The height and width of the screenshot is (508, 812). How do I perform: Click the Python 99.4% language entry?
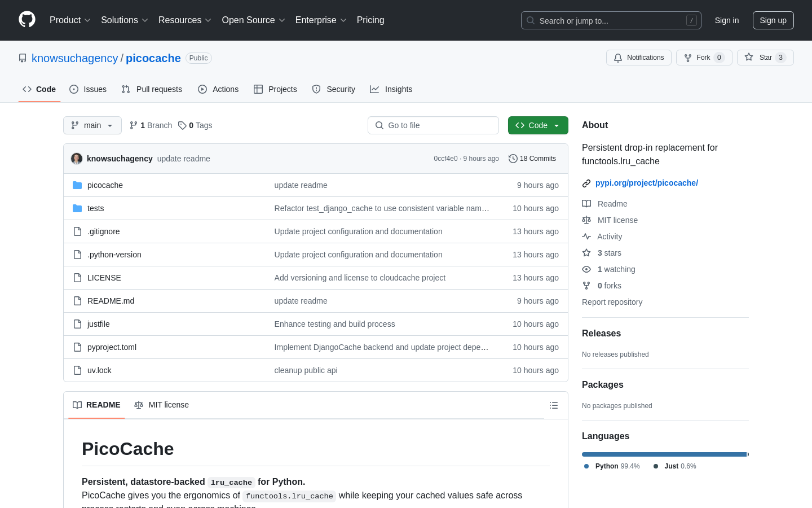tap(612, 466)
